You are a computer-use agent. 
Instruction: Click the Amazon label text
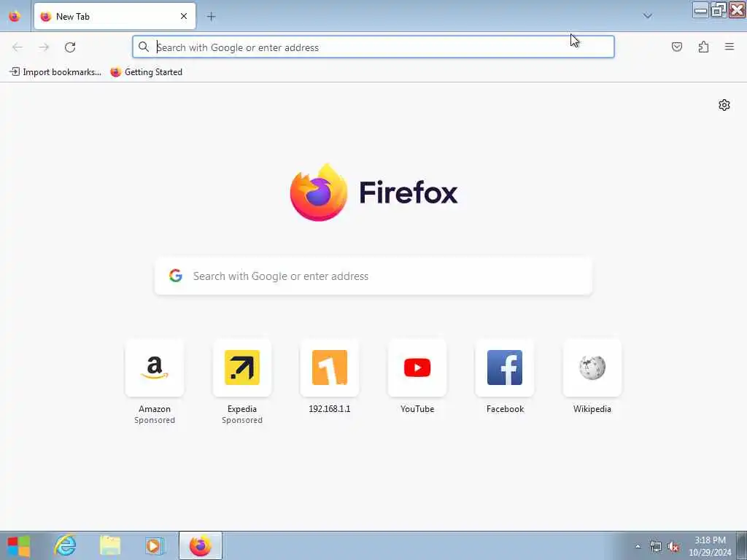pos(155,409)
